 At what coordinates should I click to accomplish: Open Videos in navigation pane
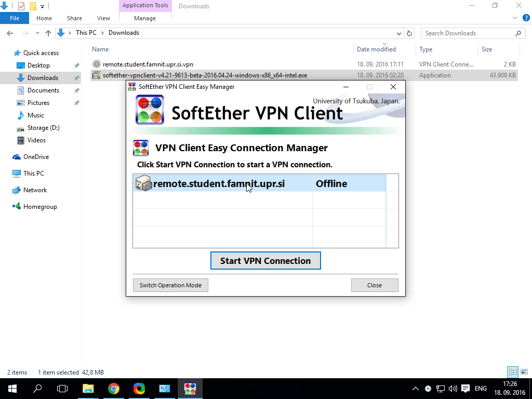[x=36, y=140]
